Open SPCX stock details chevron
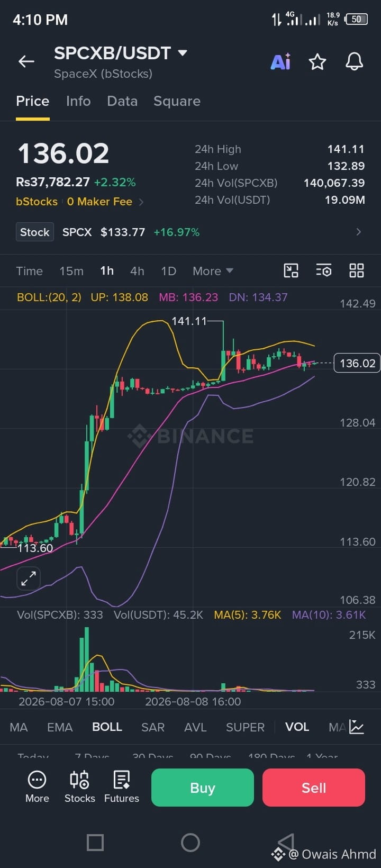Viewport: 381px width, 868px height. point(359,232)
